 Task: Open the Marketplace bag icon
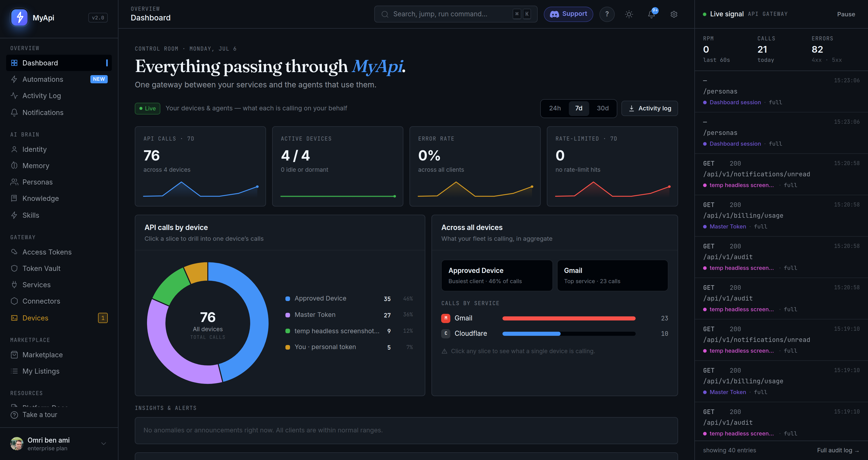(14, 355)
